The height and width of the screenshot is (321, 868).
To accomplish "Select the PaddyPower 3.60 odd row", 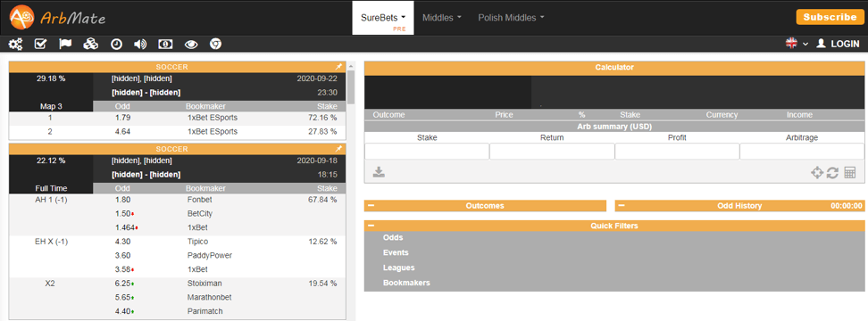I will tap(177, 256).
